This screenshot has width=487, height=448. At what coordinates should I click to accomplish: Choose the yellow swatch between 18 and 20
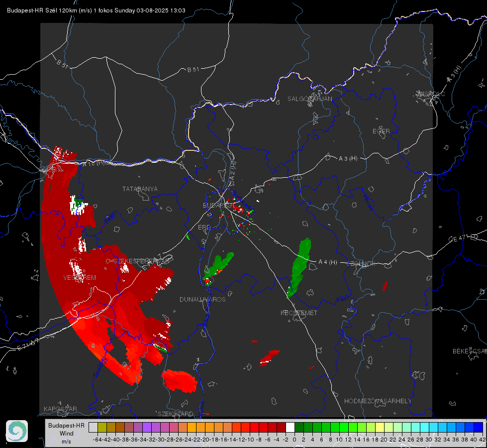coord(380,427)
